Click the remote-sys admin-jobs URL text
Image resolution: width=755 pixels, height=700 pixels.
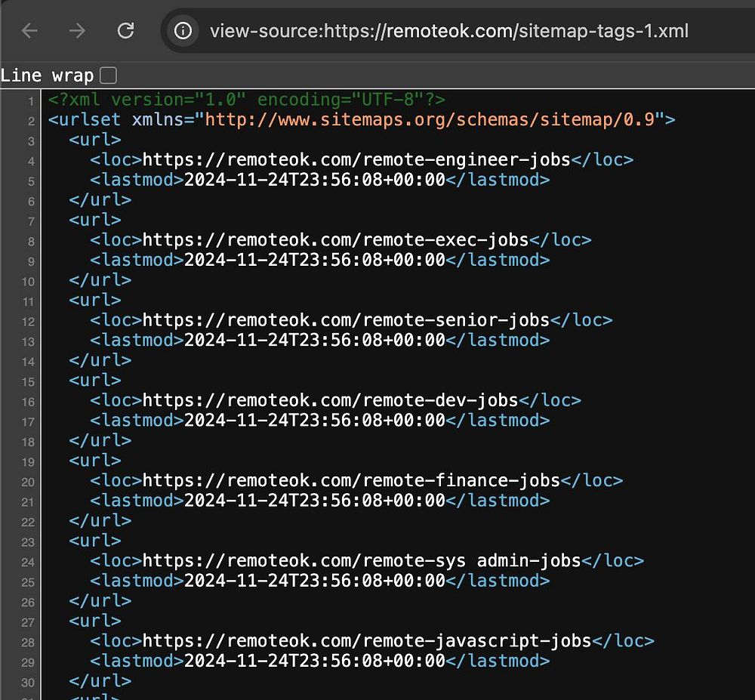tap(361, 560)
